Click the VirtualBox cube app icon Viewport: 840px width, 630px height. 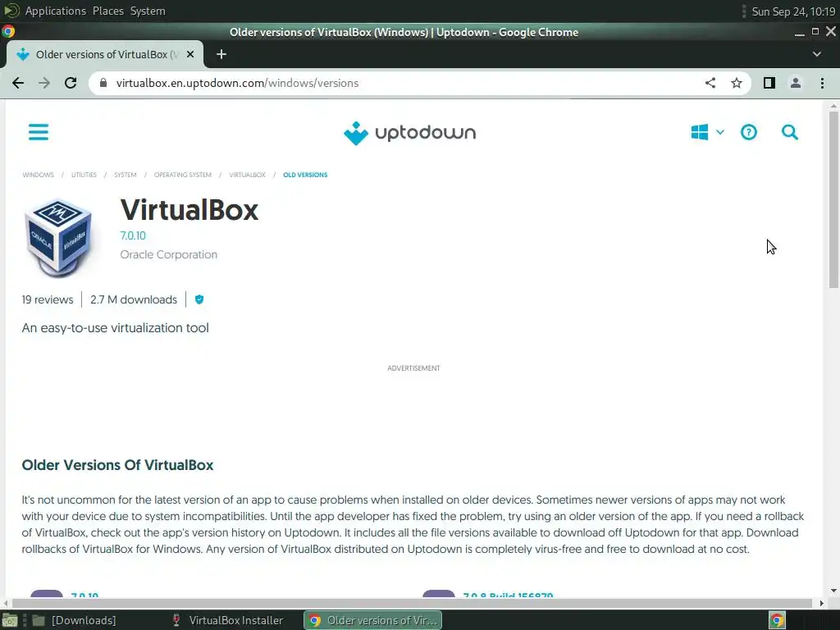click(x=58, y=238)
